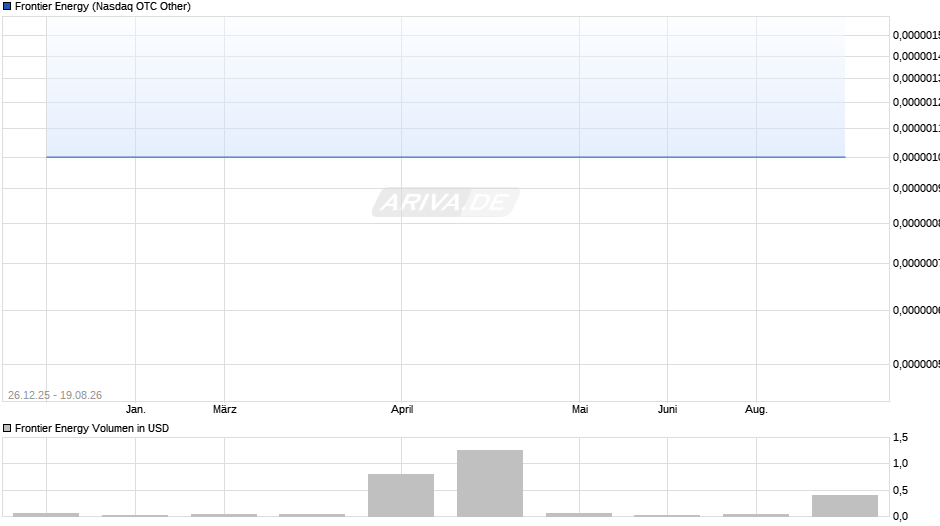Click the '1,0' volume axis value

tap(900, 464)
